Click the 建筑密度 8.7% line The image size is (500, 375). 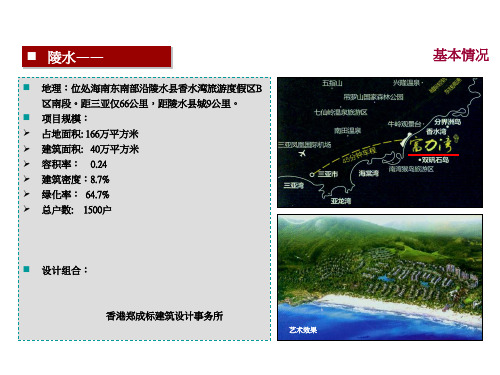(76, 180)
